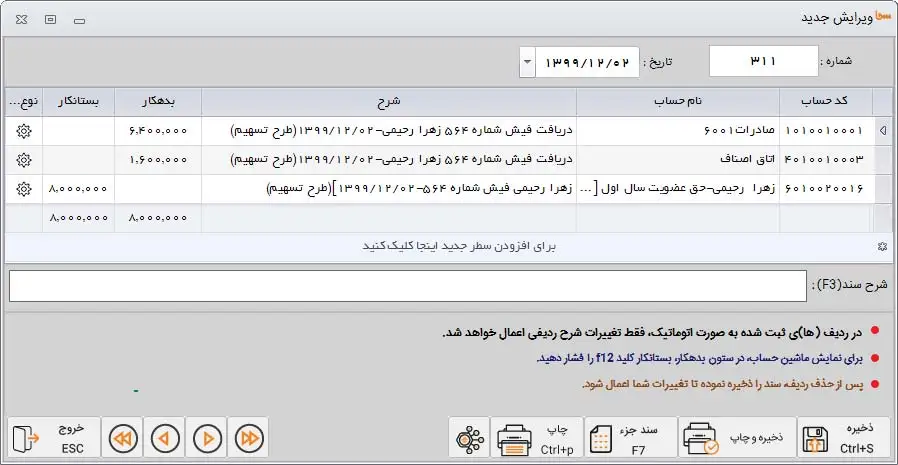Go to previous record (single left arrow)
The image size is (898, 465).
point(165,438)
